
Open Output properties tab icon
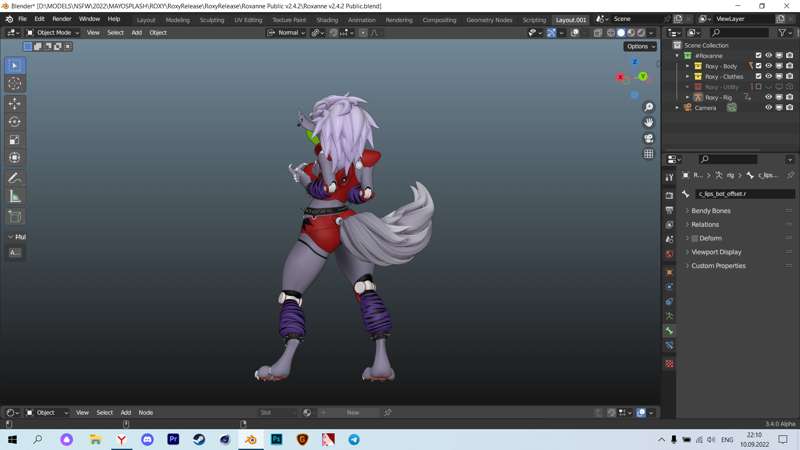tap(669, 210)
